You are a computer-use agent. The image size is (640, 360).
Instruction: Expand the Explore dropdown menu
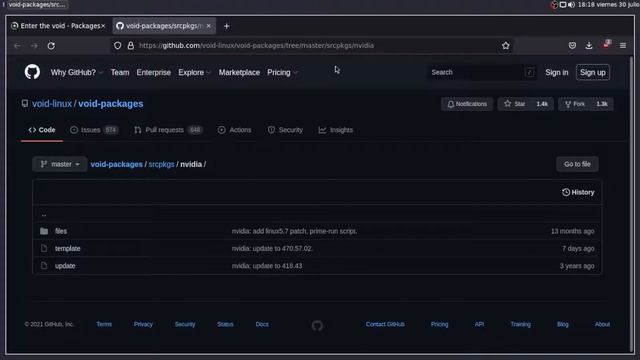(194, 72)
